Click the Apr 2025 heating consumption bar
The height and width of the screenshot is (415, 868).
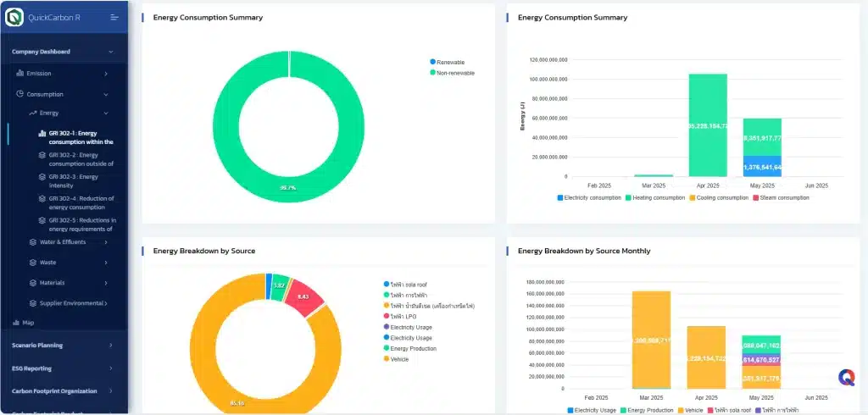[708, 125]
